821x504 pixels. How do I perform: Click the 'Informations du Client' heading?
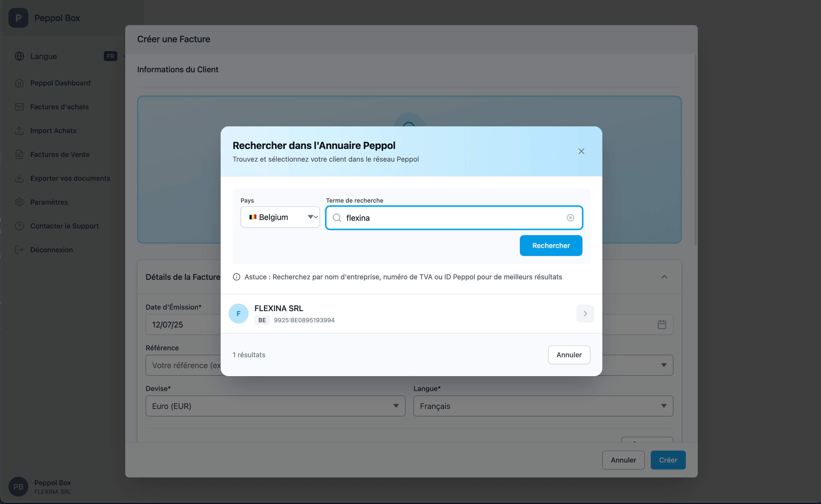(177, 69)
